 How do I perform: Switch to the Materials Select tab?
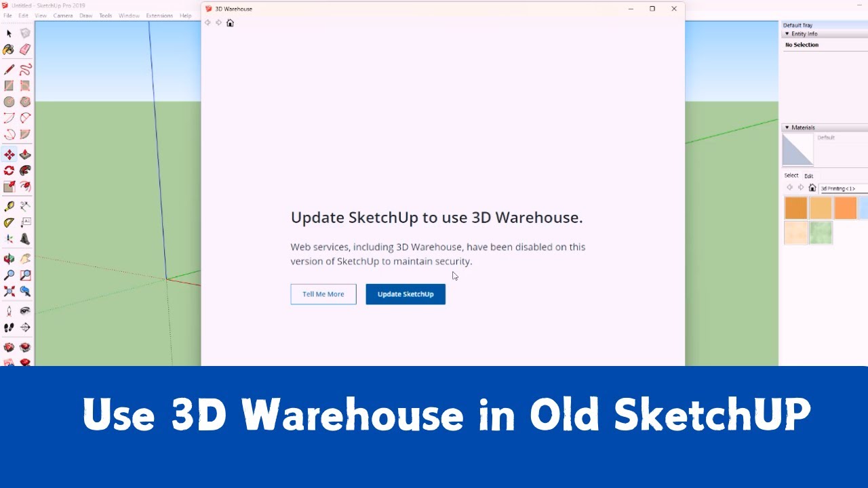pos(791,176)
